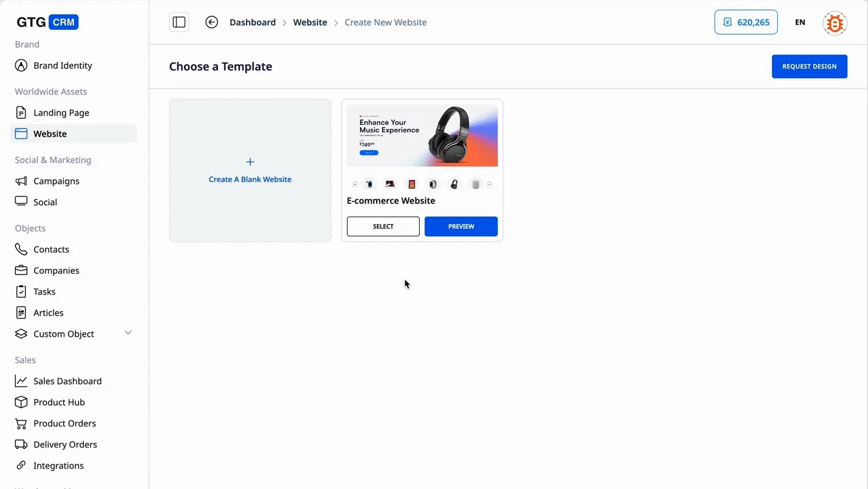Viewport: 868px width, 489px height.
Task: Expand the Custom Object section
Action: tap(128, 333)
